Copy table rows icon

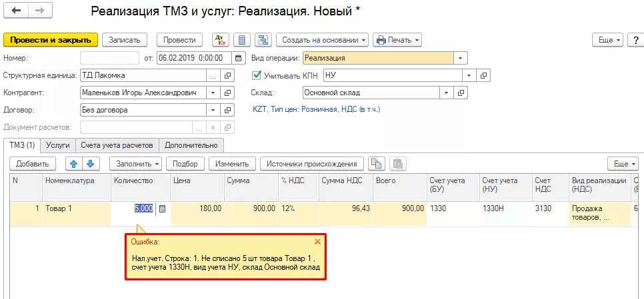click(x=376, y=164)
